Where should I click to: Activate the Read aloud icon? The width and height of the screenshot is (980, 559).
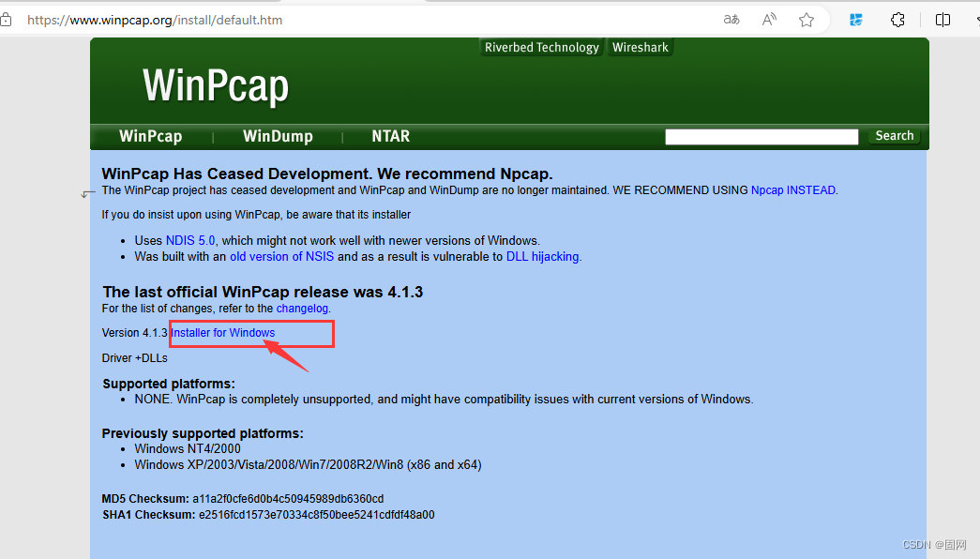pyautogui.click(x=769, y=20)
